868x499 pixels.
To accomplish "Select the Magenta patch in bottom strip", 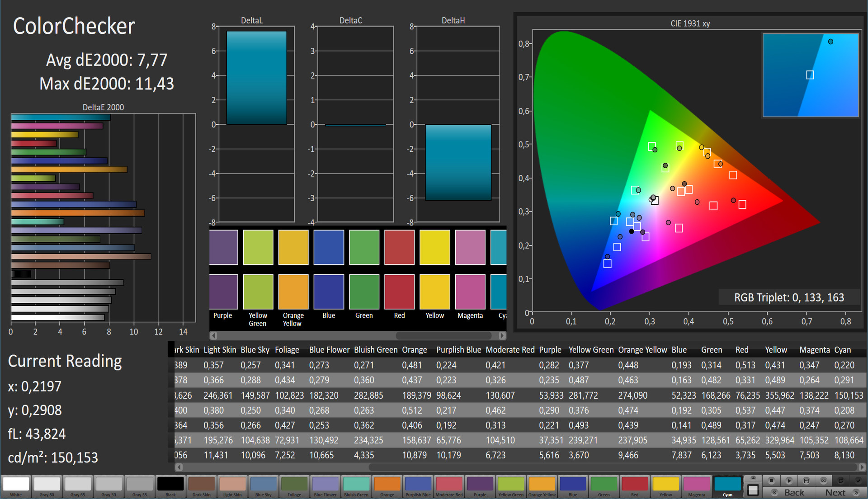I will coord(697,486).
